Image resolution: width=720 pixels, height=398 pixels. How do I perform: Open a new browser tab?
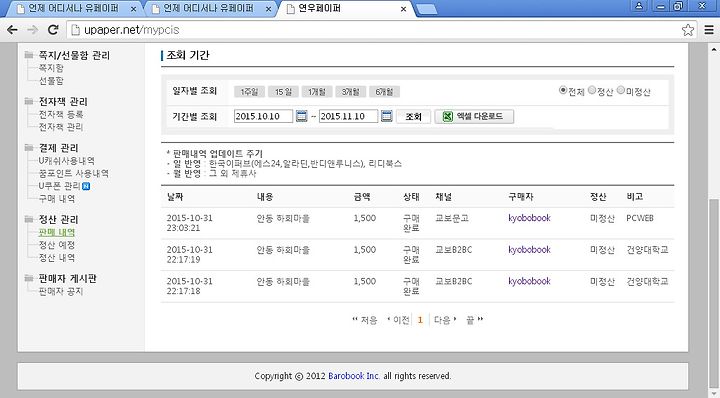click(427, 9)
